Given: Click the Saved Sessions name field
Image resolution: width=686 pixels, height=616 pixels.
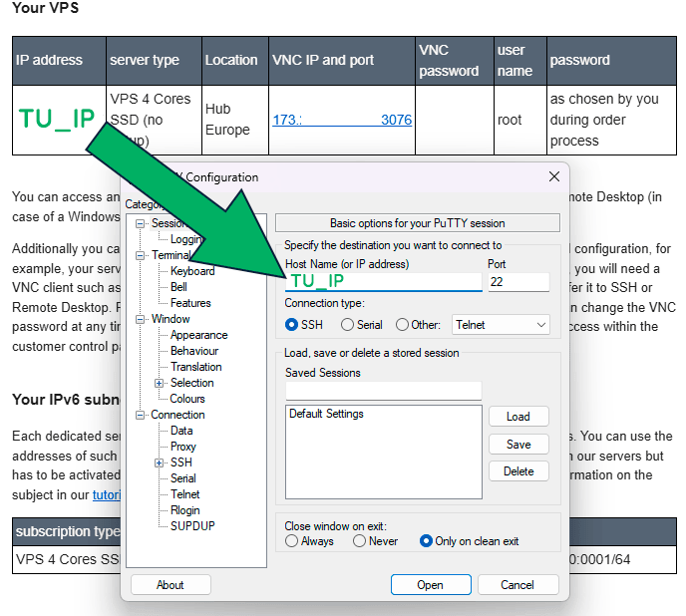Looking at the screenshot, I should [x=384, y=391].
